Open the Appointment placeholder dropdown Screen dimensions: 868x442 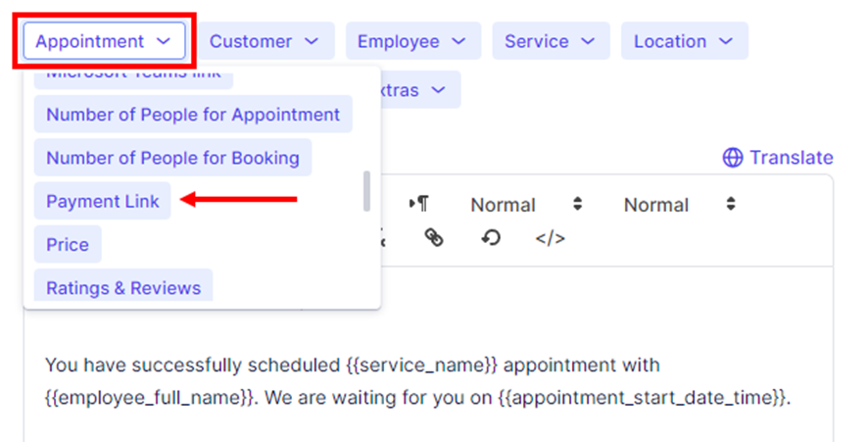[103, 41]
